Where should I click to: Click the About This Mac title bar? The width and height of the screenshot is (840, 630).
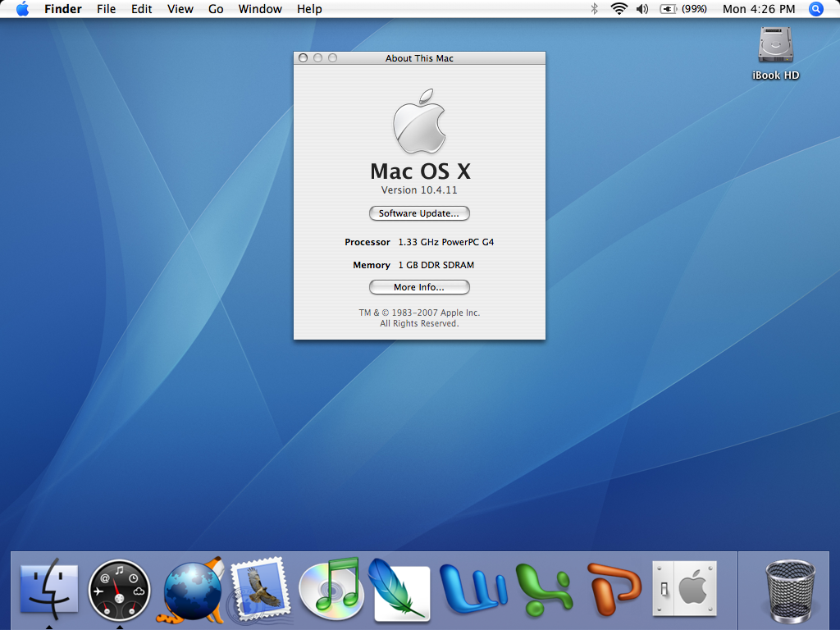coord(419,58)
